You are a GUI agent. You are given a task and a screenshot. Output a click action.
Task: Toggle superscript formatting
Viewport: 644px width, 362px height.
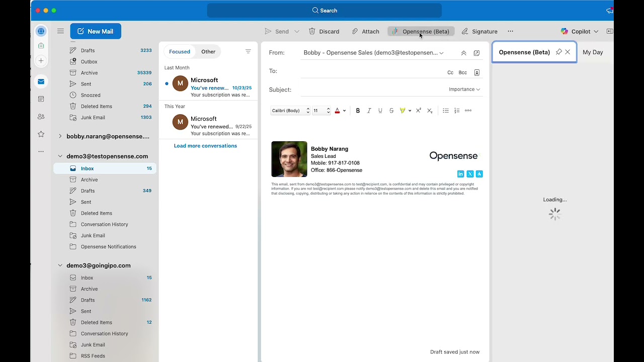pyautogui.click(x=418, y=111)
